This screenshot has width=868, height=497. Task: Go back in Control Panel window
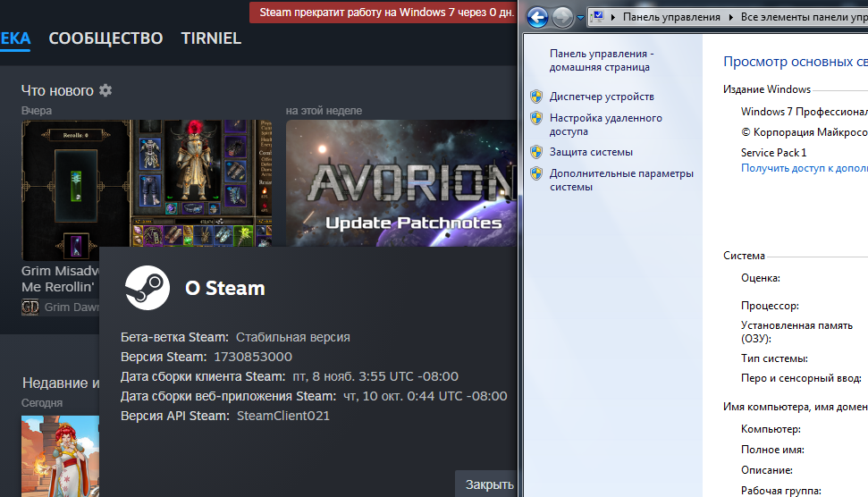pyautogui.click(x=537, y=17)
